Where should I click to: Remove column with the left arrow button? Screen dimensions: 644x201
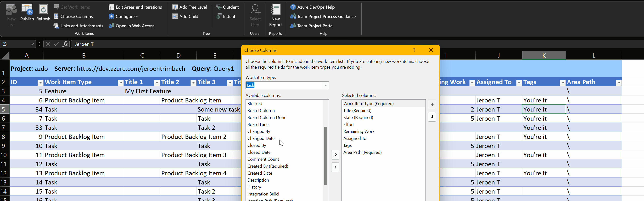click(335, 167)
